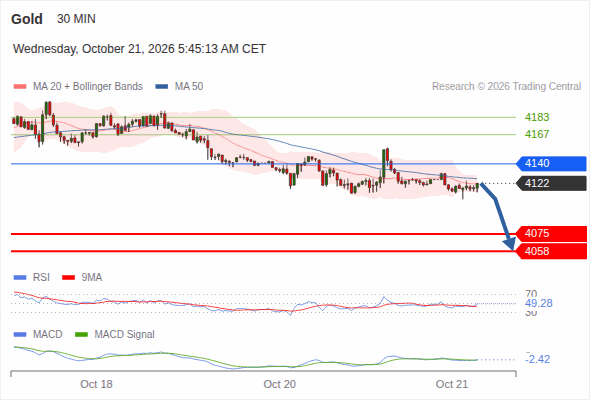Select the 4075 support price label

(x=551, y=234)
